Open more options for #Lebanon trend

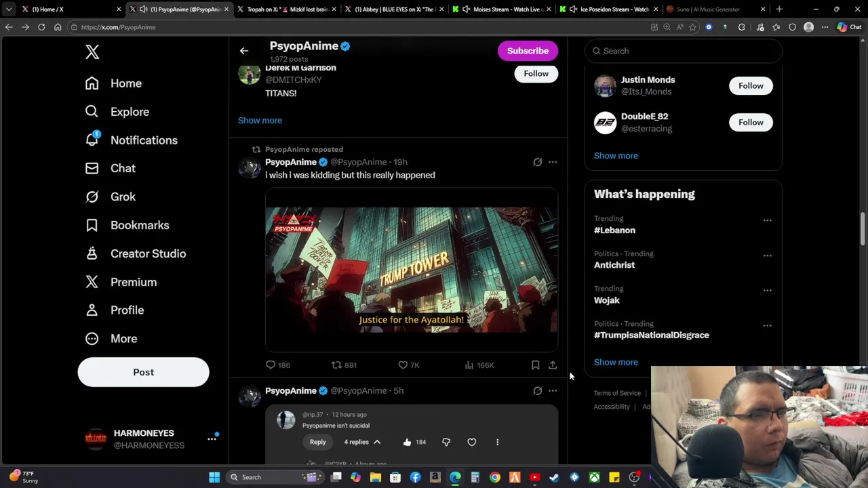click(x=767, y=220)
